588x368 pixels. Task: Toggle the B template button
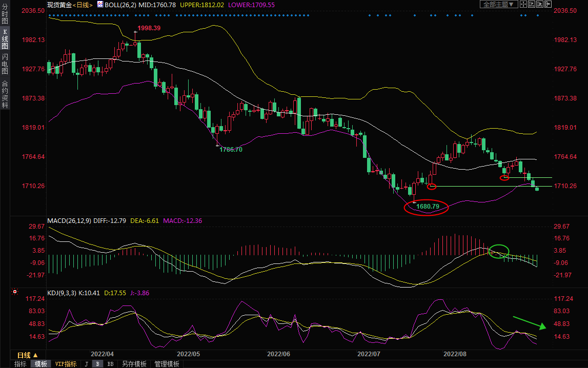[97, 364]
